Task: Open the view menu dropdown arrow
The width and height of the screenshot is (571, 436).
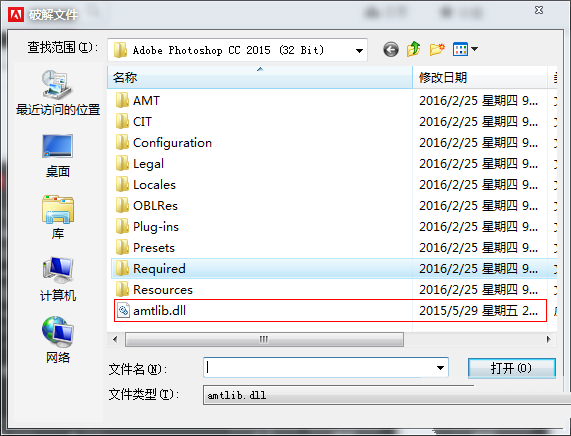Action: [x=474, y=48]
